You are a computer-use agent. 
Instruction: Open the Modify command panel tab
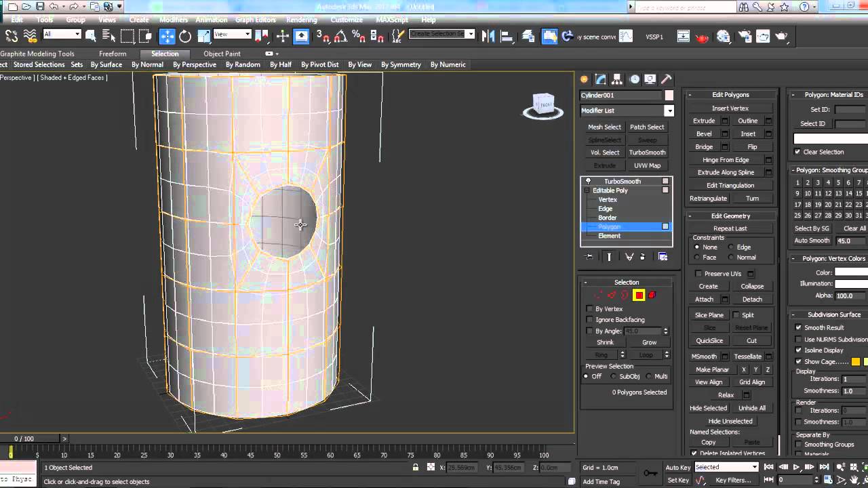(601, 79)
